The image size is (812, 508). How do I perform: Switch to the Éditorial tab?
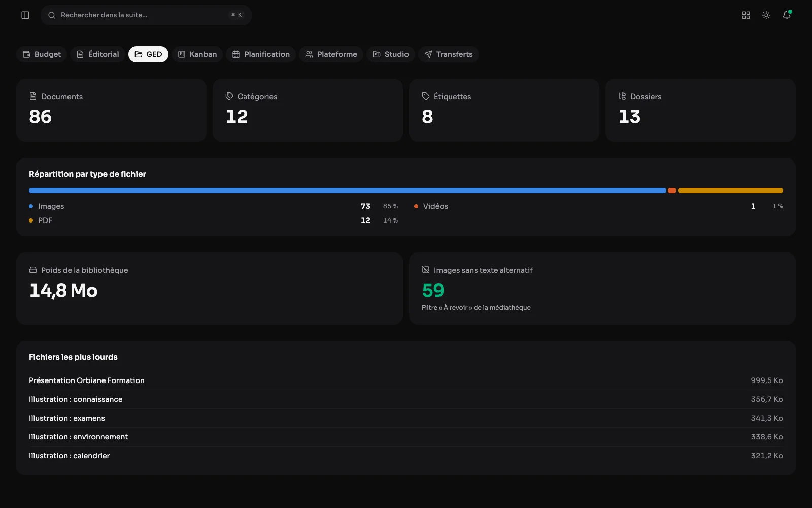[97, 54]
